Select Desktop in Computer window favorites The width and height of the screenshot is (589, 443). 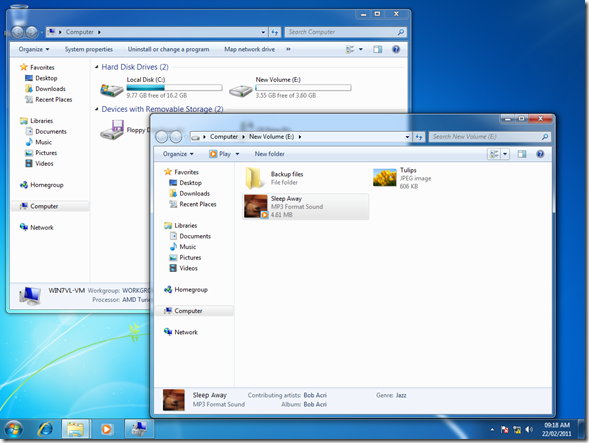[x=41, y=78]
